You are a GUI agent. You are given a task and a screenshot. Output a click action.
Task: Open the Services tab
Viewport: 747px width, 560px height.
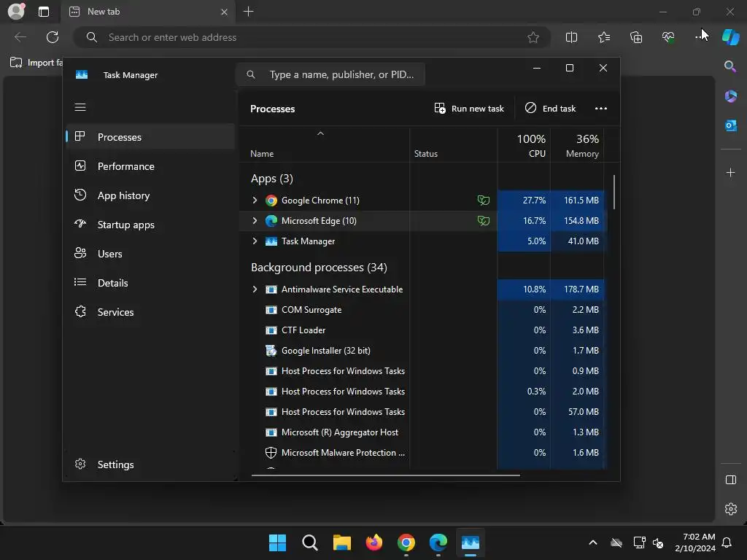tap(150, 312)
